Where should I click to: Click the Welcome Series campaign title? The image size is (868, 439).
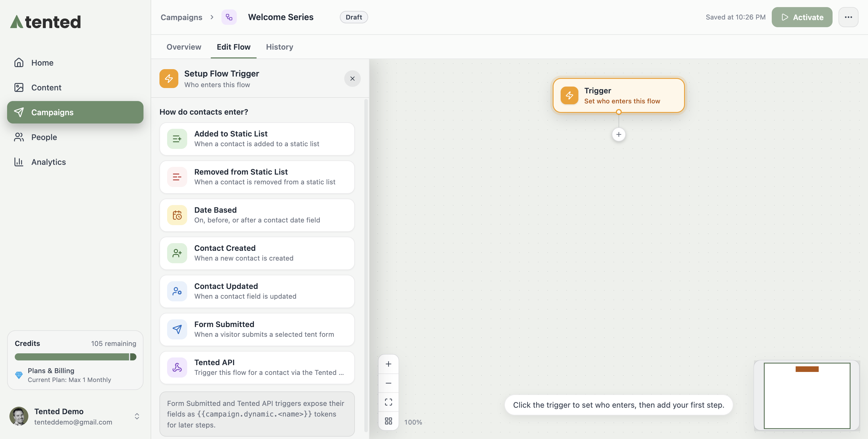(x=281, y=17)
